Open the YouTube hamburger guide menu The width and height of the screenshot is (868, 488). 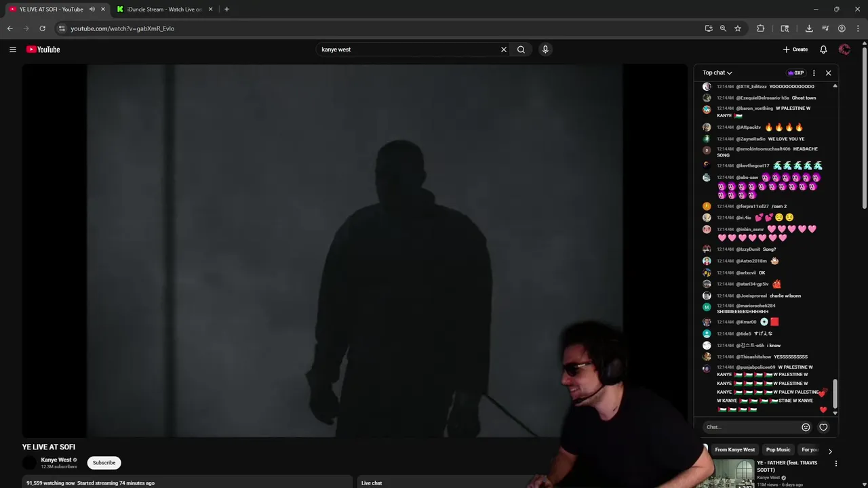tap(12, 49)
